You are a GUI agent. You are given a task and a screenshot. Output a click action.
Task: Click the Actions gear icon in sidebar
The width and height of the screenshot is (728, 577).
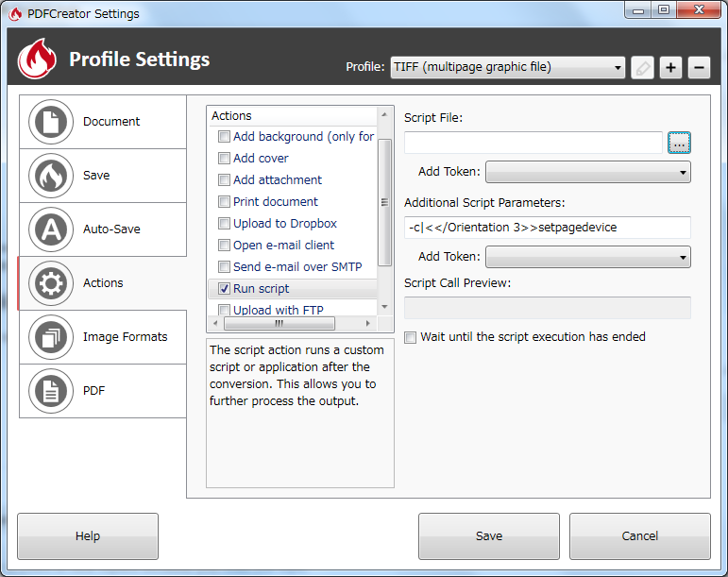[51, 283]
